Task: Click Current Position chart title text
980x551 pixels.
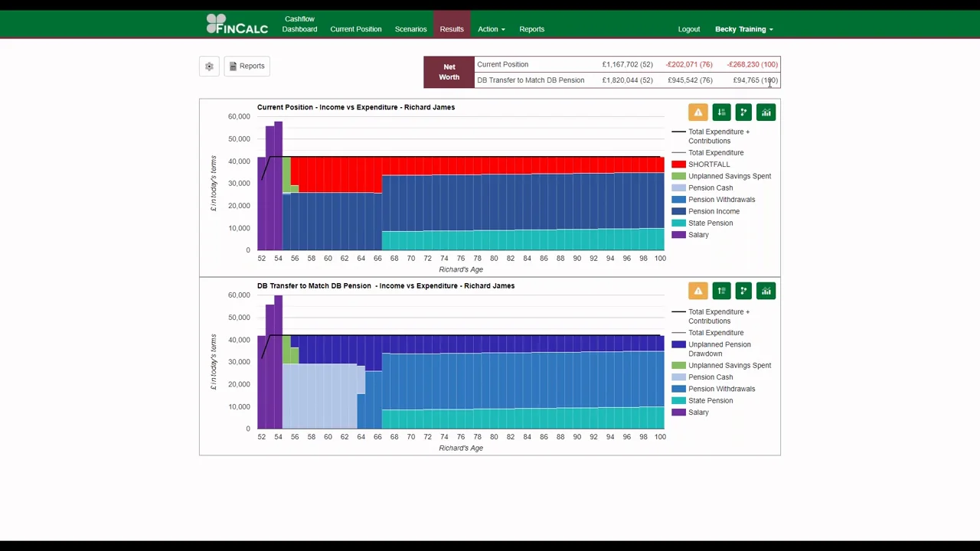Action: (x=356, y=108)
